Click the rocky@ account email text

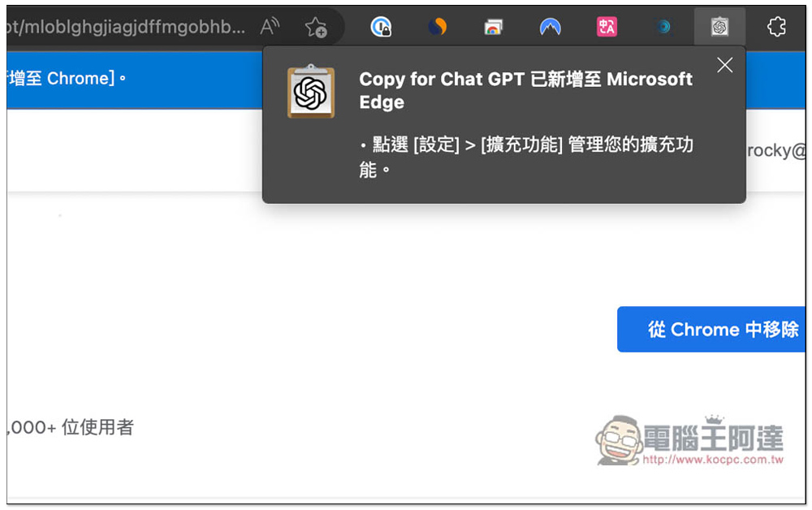point(775,151)
